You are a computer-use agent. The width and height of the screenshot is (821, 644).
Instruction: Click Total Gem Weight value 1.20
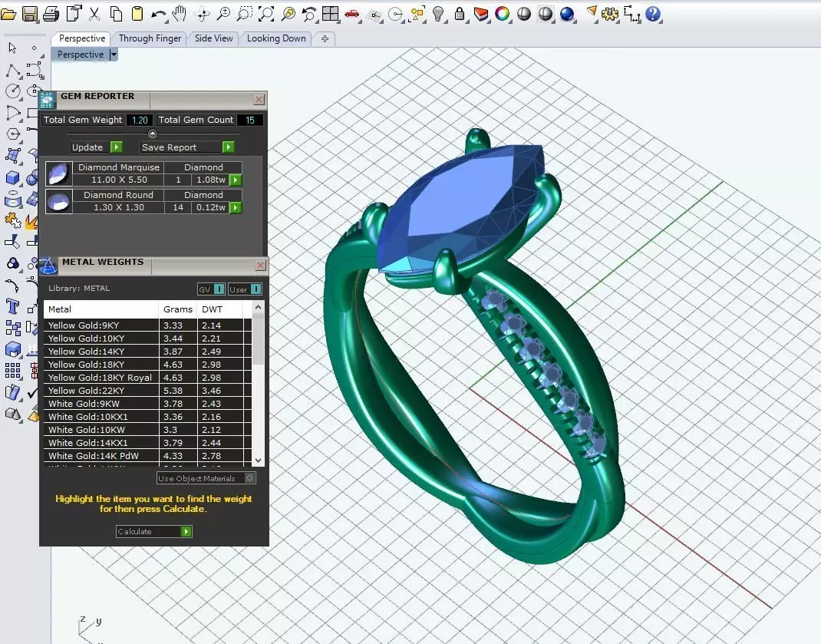click(140, 120)
